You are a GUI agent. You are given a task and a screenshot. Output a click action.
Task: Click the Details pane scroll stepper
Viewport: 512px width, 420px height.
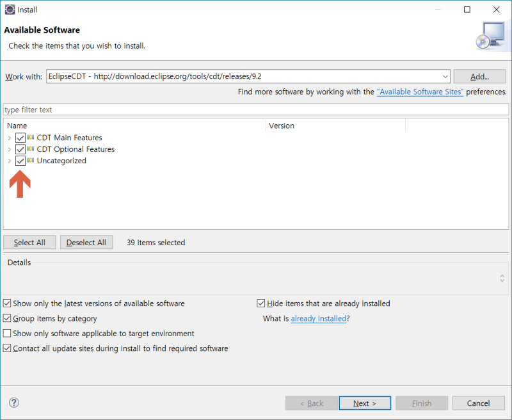(x=502, y=278)
